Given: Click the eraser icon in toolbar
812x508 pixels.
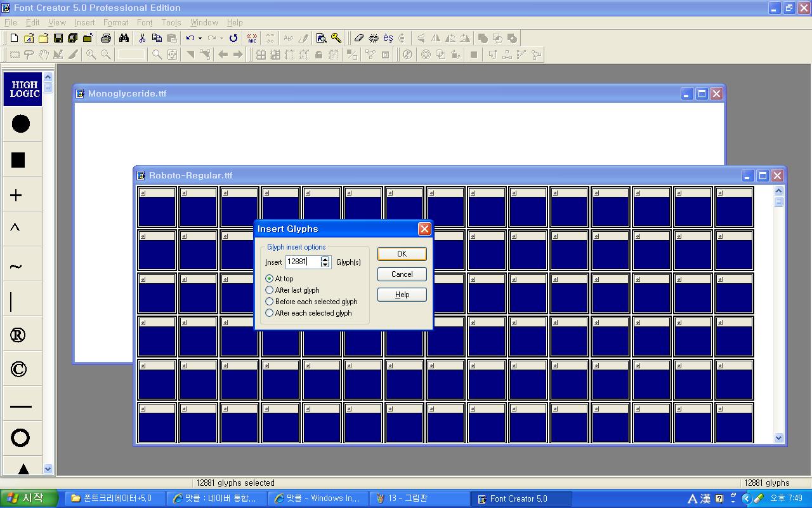Looking at the screenshot, I should [358, 38].
